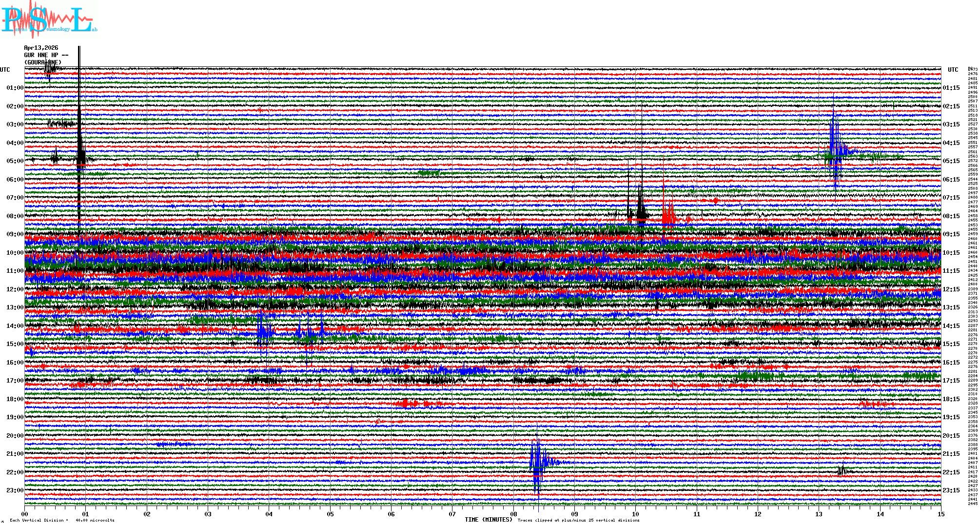Click the Traces clipped footer note
This screenshot has height=527, width=980.
point(578,520)
